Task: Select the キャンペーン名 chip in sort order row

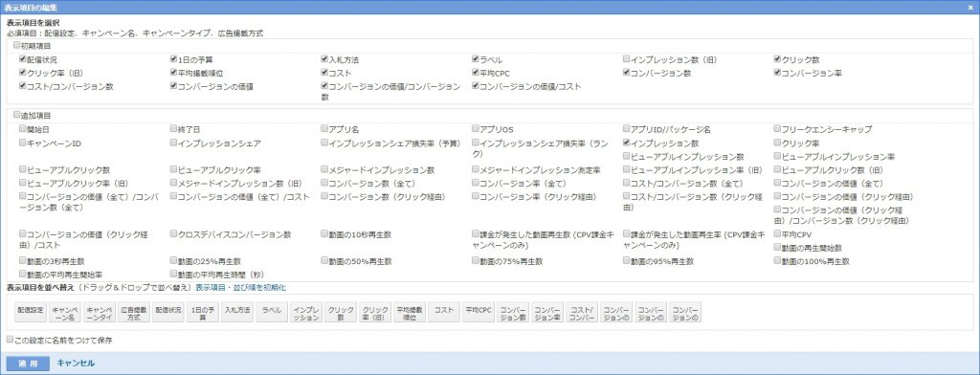Action: click(65, 313)
